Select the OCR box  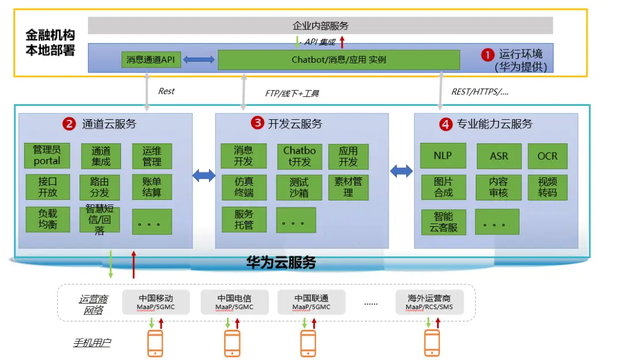click(x=548, y=156)
